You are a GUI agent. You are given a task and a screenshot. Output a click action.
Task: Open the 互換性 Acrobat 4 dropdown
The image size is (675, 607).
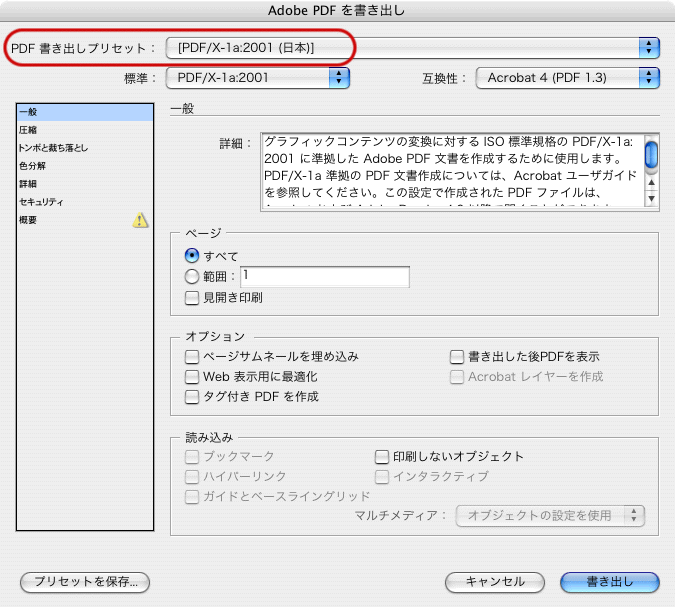pyautogui.click(x=567, y=78)
